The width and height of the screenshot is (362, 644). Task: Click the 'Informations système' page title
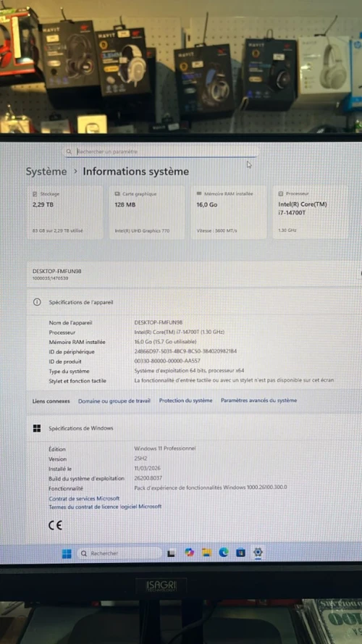coord(136,172)
